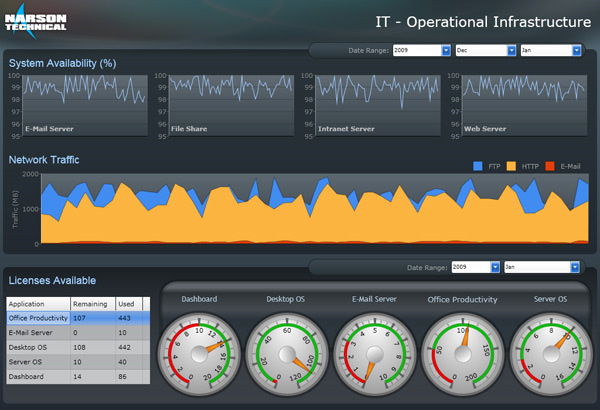Sort by the Application column header
The image size is (600, 410).
pos(38,302)
